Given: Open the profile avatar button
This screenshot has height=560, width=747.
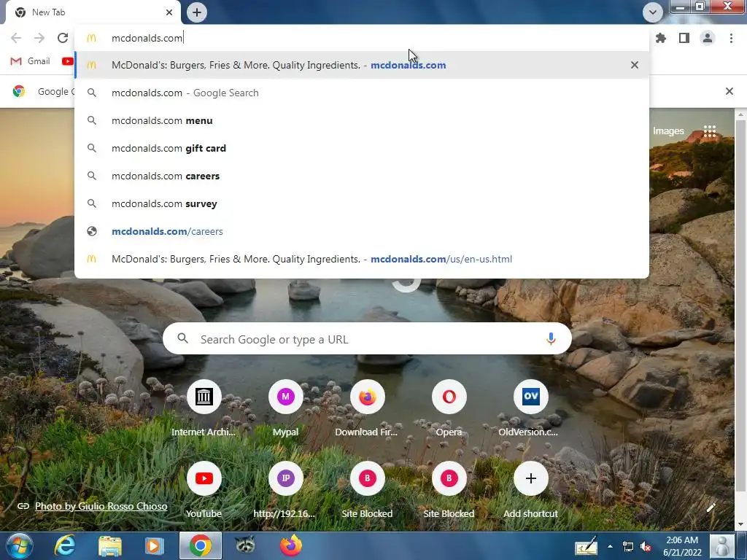Looking at the screenshot, I should (x=708, y=38).
